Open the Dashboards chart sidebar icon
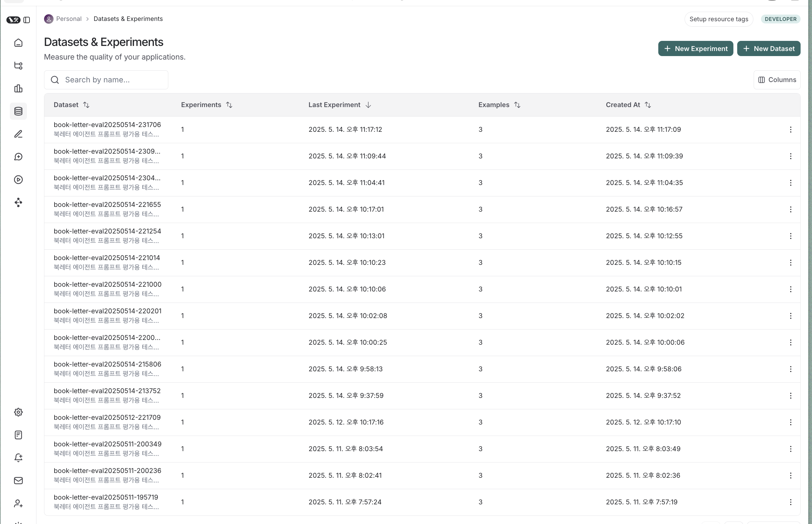The height and width of the screenshot is (524, 812). pos(18,88)
